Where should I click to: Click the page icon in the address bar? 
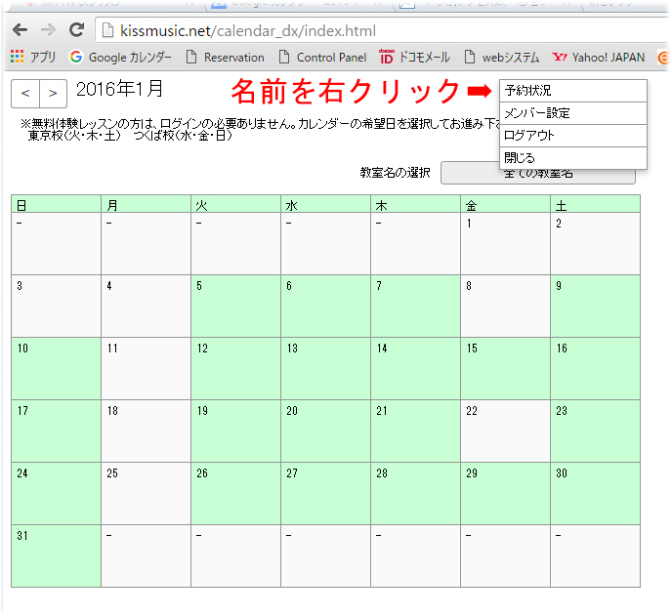tap(107, 31)
